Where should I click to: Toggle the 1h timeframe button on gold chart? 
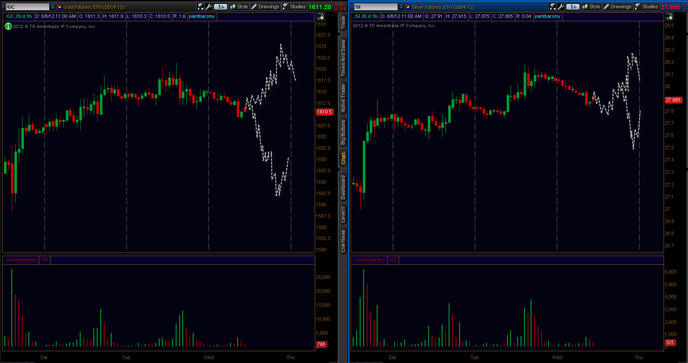(220, 7)
